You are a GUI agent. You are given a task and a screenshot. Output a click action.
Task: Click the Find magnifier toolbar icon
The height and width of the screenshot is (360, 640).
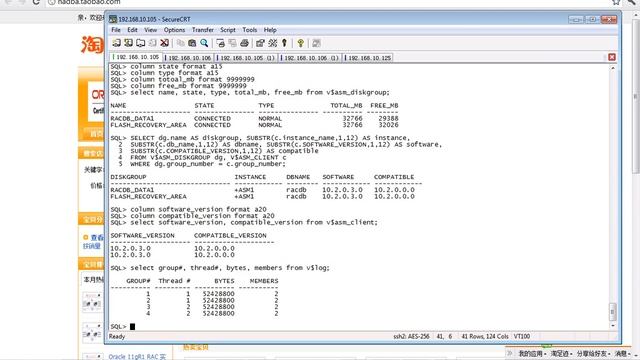[204, 43]
